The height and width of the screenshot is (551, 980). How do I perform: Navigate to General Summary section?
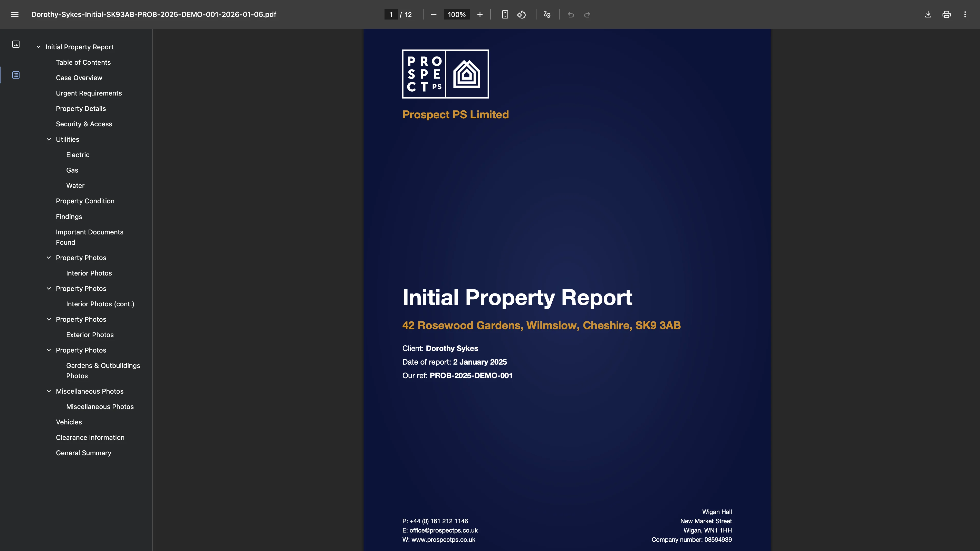click(83, 453)
